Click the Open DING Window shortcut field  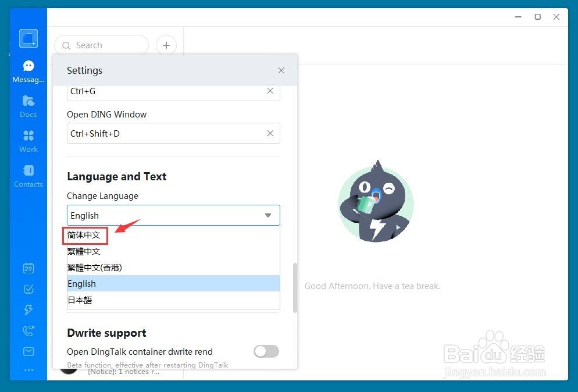(x=173, y=133)
